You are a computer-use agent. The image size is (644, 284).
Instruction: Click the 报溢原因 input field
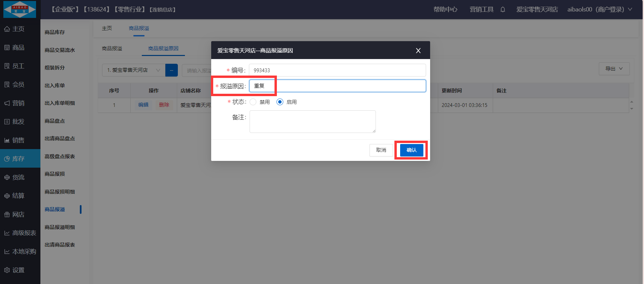pos(337,86)
